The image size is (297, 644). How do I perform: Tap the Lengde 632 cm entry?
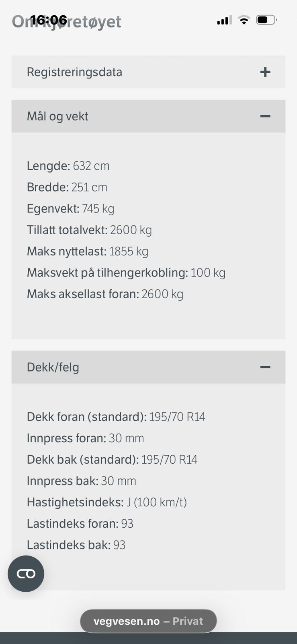click(x=68, y=166)
